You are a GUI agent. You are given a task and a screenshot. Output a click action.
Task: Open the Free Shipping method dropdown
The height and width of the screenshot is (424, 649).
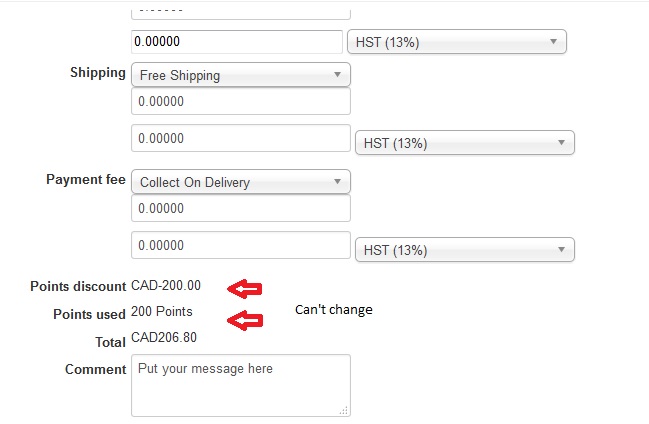[x=240, y=75]
